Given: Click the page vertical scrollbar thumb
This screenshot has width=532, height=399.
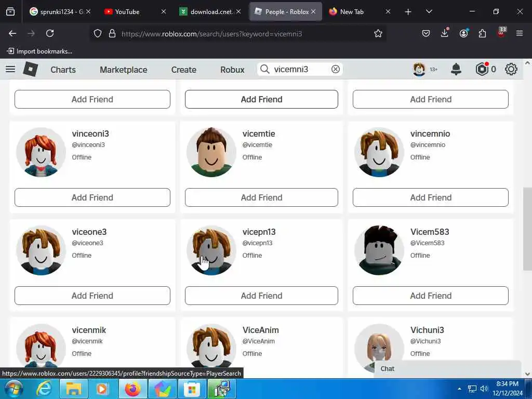Looking at the screenshot, I should 527,229.
